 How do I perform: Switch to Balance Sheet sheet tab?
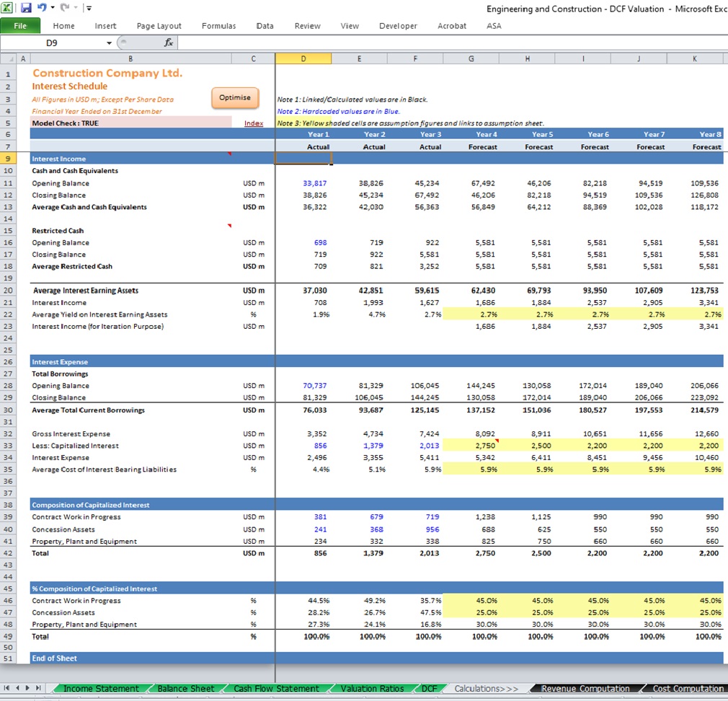(x=186, y=689)
